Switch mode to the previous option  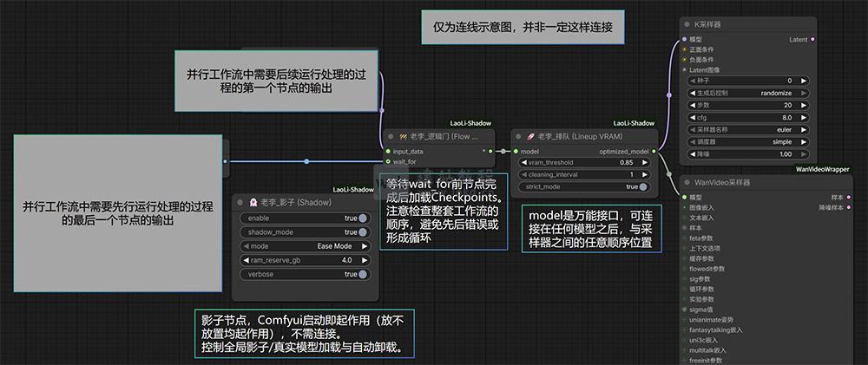246,246
